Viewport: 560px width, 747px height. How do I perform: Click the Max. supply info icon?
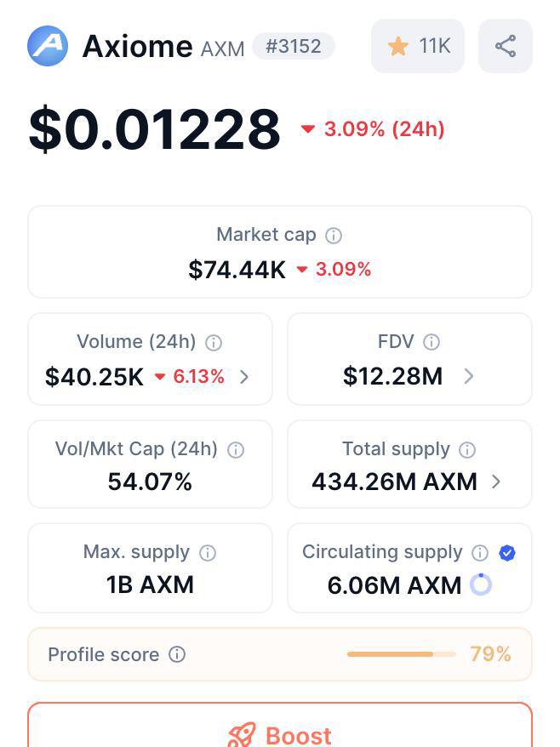click(x=208, y=553)
